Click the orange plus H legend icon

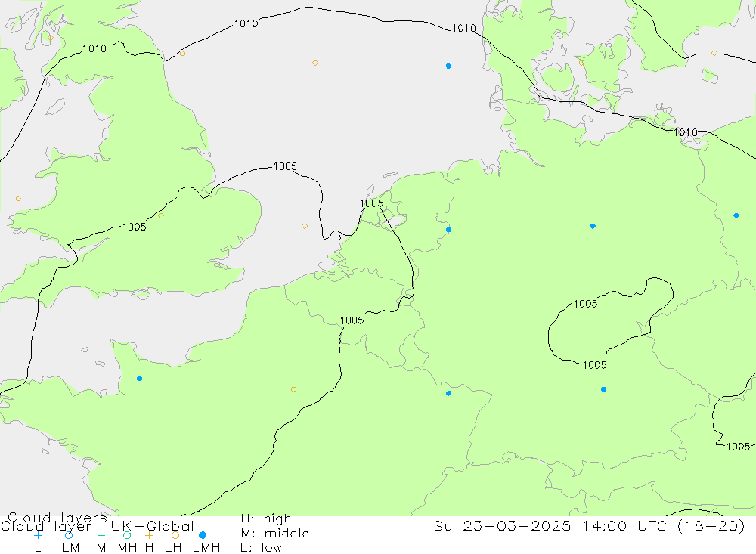(149, 535)
